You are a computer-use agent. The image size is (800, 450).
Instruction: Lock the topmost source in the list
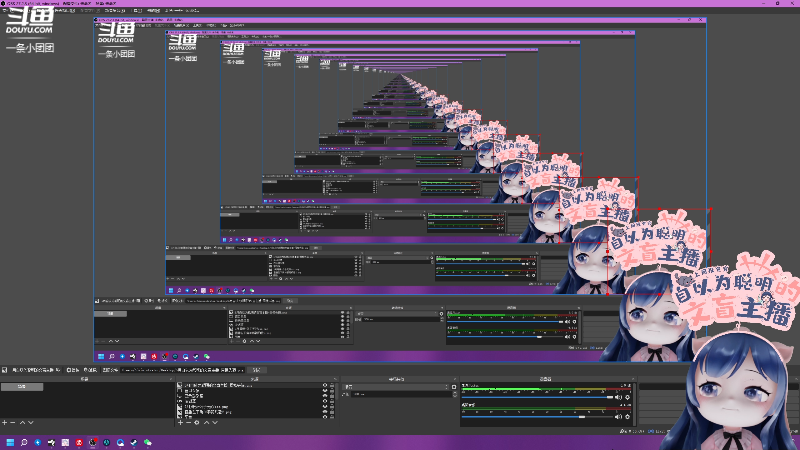coord(332,385)
